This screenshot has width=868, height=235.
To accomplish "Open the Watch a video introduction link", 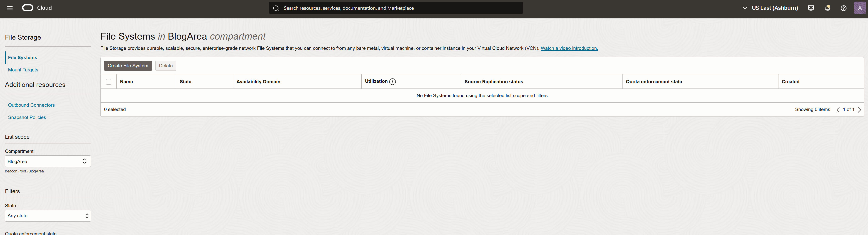I will click(x=569, y=48).
